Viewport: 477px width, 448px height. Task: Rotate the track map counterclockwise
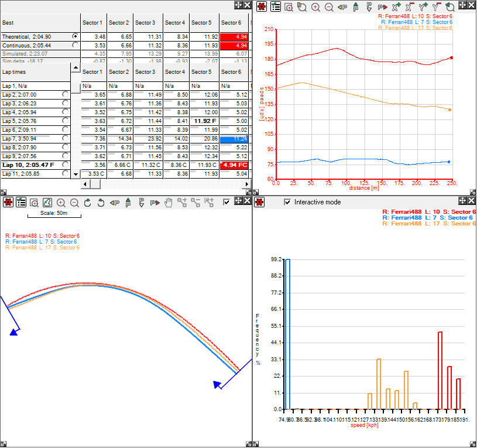coord(101,201)
